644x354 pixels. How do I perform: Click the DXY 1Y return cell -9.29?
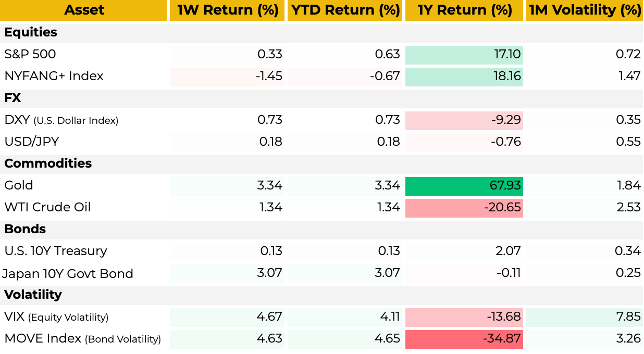464,120
